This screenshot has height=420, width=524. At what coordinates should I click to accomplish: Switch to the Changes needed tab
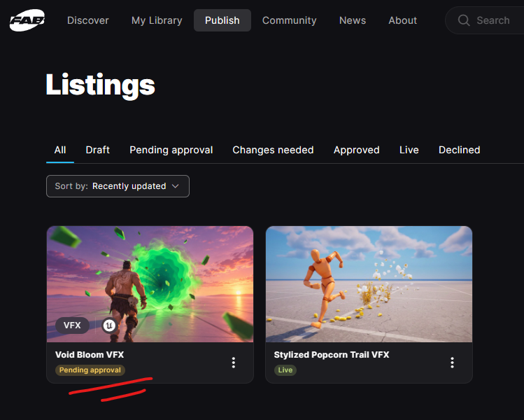273,150
